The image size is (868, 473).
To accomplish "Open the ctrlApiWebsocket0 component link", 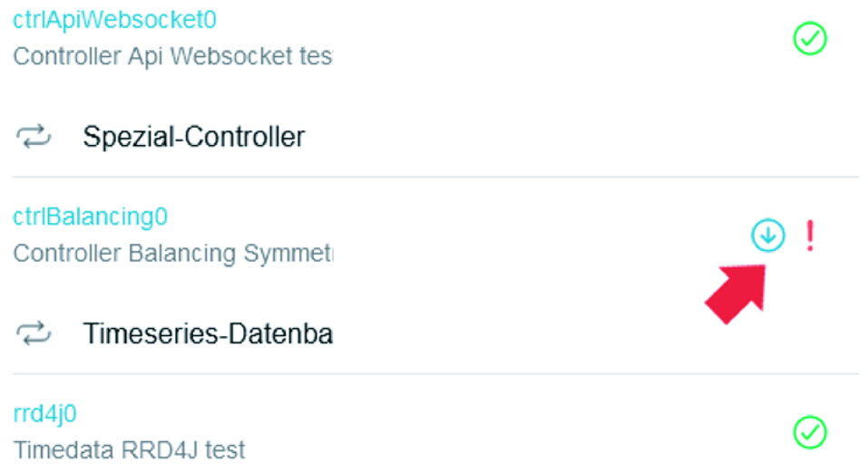I will (x=114, y=21).
